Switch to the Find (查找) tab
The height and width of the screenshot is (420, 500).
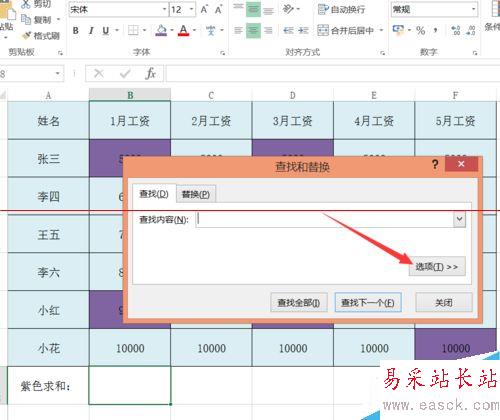pyautogui.click(x=154, y=194)
